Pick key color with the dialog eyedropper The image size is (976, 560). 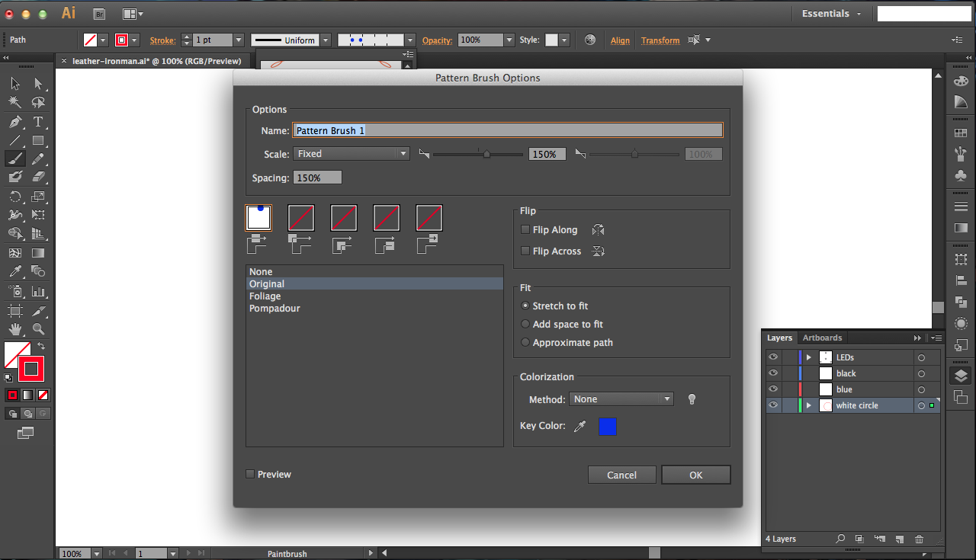[579, 427]
